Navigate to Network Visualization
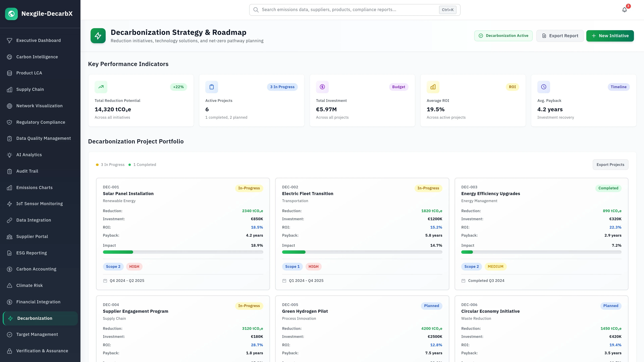Image resolution: width=644 pixels, height=362 pixels. [x=39, y=106]
